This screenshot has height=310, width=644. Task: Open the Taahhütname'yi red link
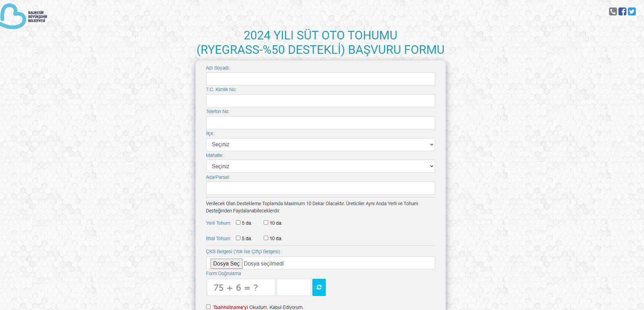click(x=230, y=307)
